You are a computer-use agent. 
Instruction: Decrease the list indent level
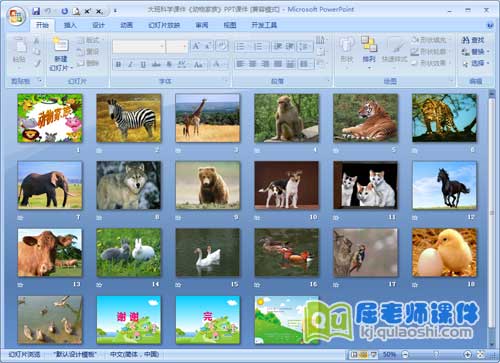click(278, 46)
